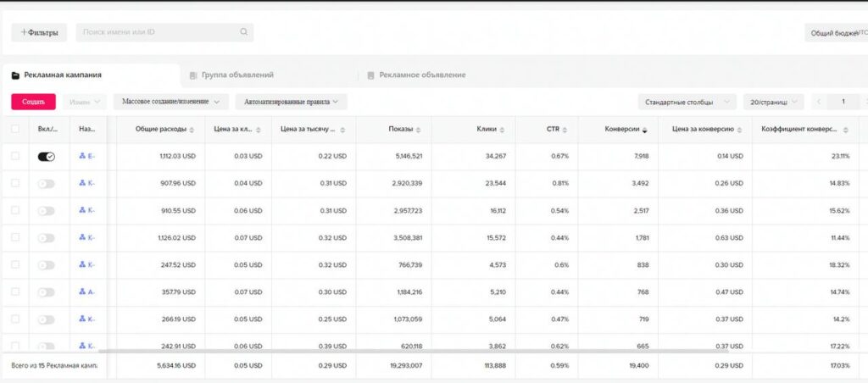Click the Фильтры button
This screenshot has height=383, width=868.
39,32
